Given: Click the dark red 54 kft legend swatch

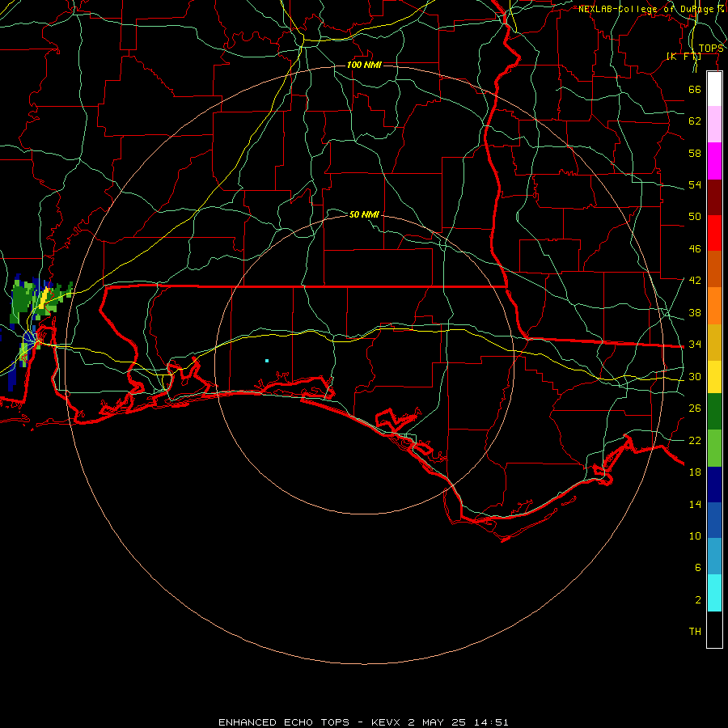Looking at the screenshot, I should tap(714, 197).
